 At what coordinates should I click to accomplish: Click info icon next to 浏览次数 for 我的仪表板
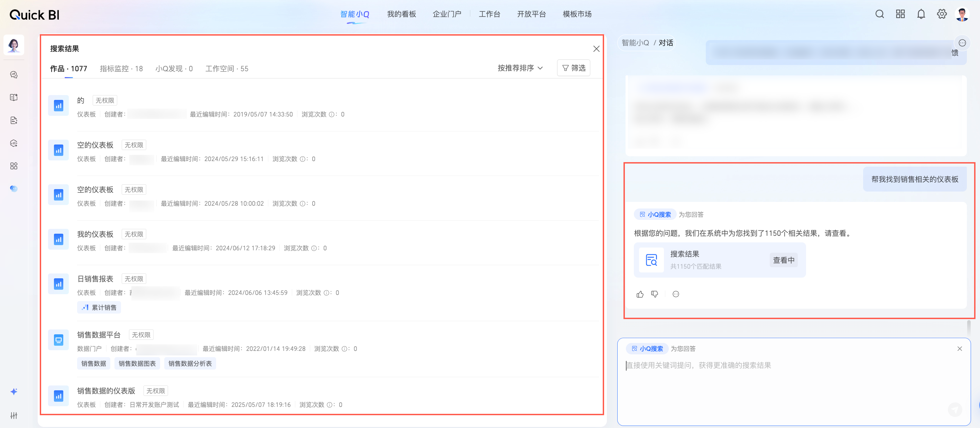(x=314, y=248)
